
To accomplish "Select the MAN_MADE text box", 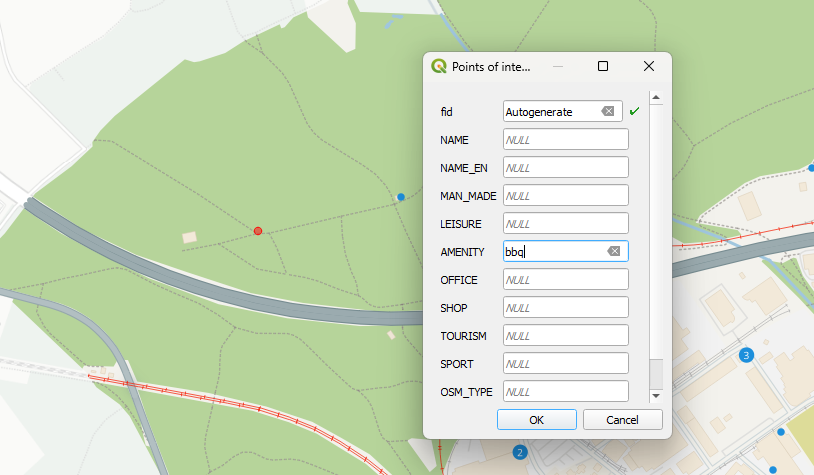I will click(x=565, y=196).
